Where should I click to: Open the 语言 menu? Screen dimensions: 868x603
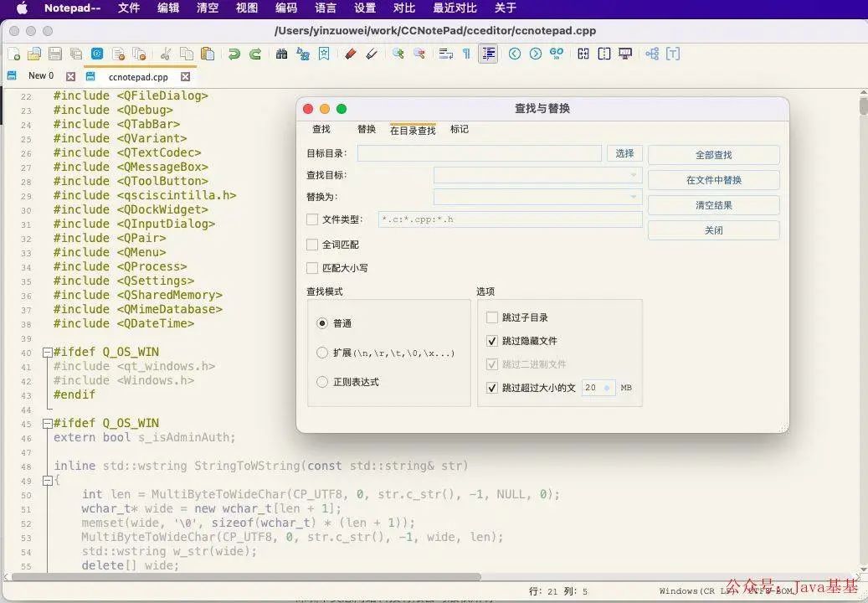pyautogui.click(x=326, y=8)
